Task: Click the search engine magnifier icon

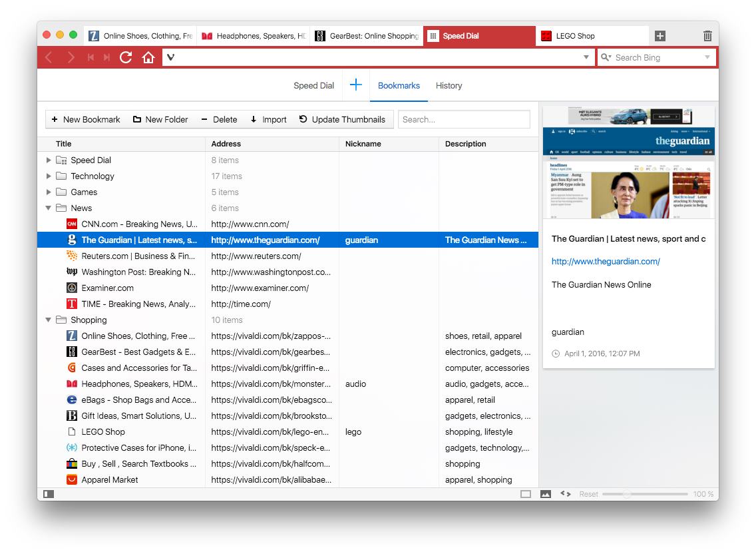Action: pos(606,57)
